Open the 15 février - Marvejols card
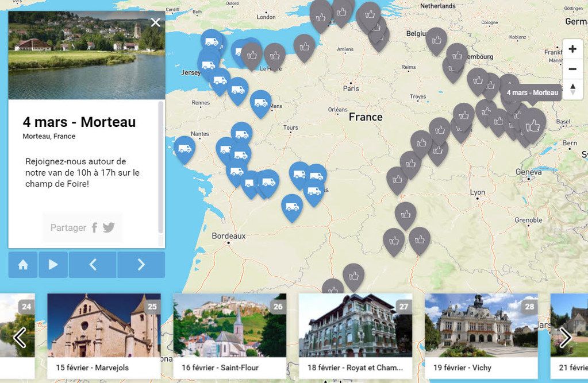This screenshot has width=588, height=383. pyautogui.click(x=104, y=336)
